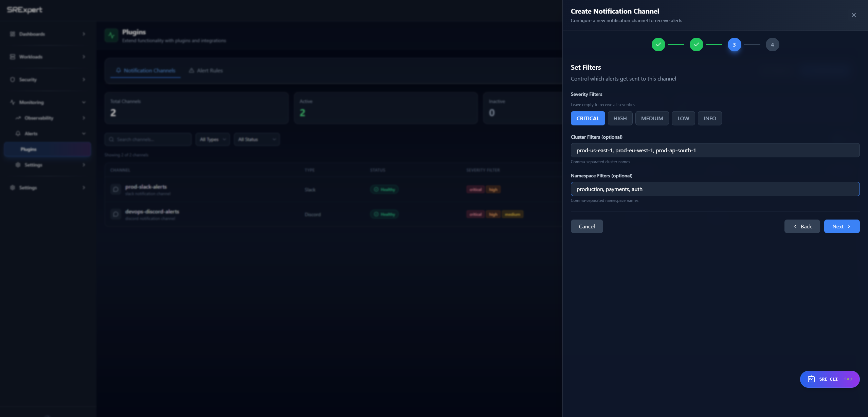Enable the HIGH severity filter
The width and height of the screenshot is (868, 417).
pos(619,118)
